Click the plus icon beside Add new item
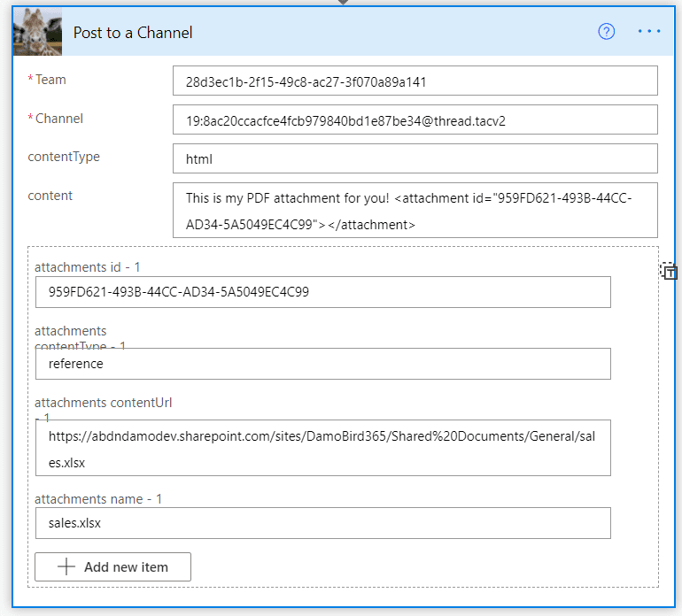The image size is (682, 616). [x=66, y=567]
